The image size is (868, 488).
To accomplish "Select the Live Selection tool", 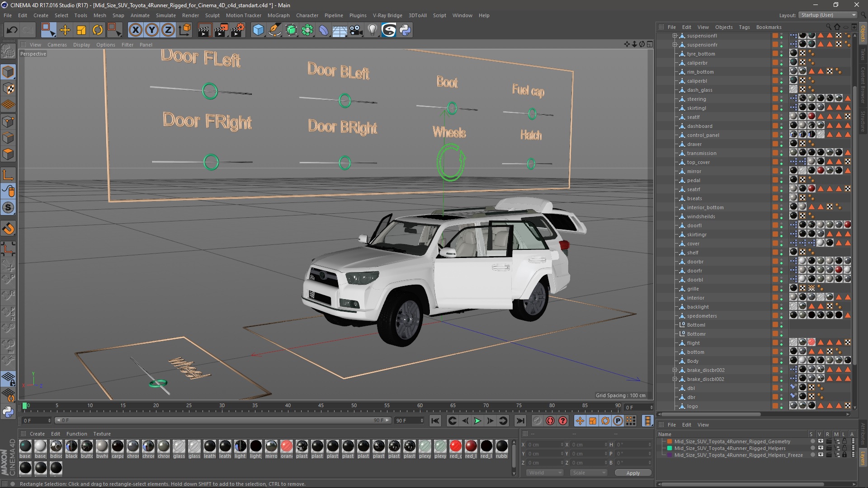I will pyautogui.click(x=48, y=30).
